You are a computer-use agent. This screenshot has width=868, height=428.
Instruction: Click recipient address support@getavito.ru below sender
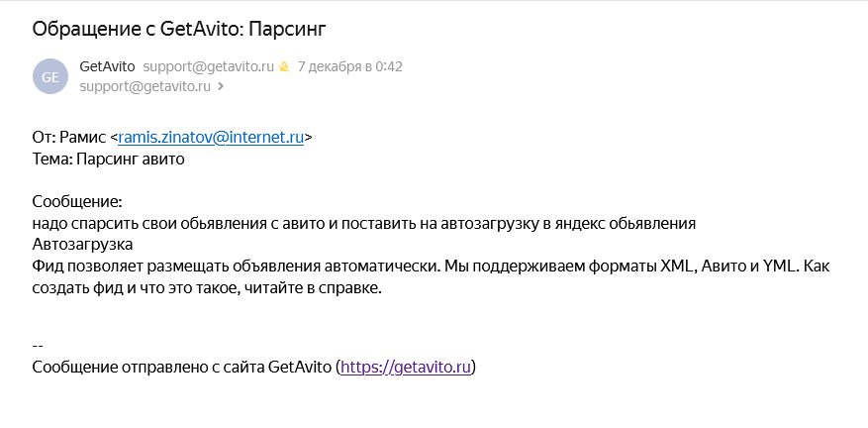pyautogui.click(x=145, y=86)
